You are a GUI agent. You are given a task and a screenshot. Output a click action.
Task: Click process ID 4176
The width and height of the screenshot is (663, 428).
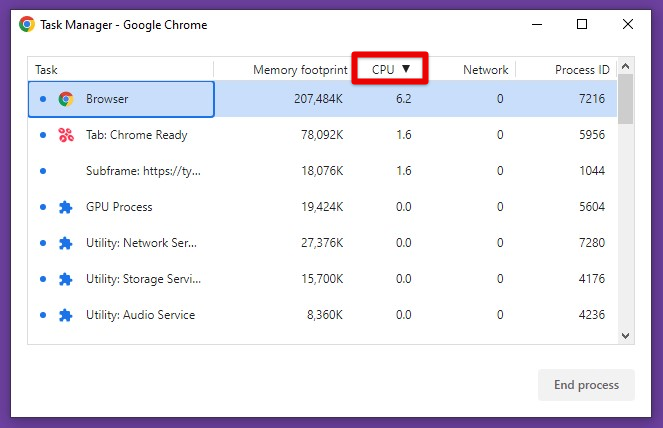pyautogui.click(x=592, y=279)
